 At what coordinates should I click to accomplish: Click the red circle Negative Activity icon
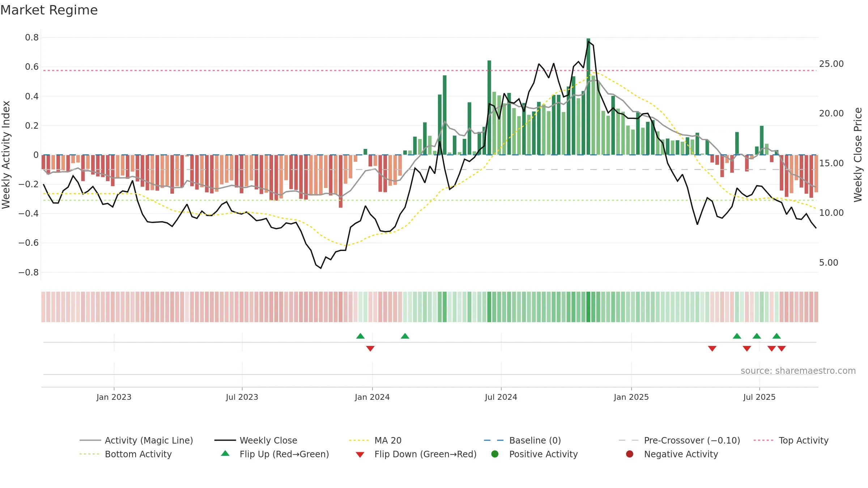[630, 454]
